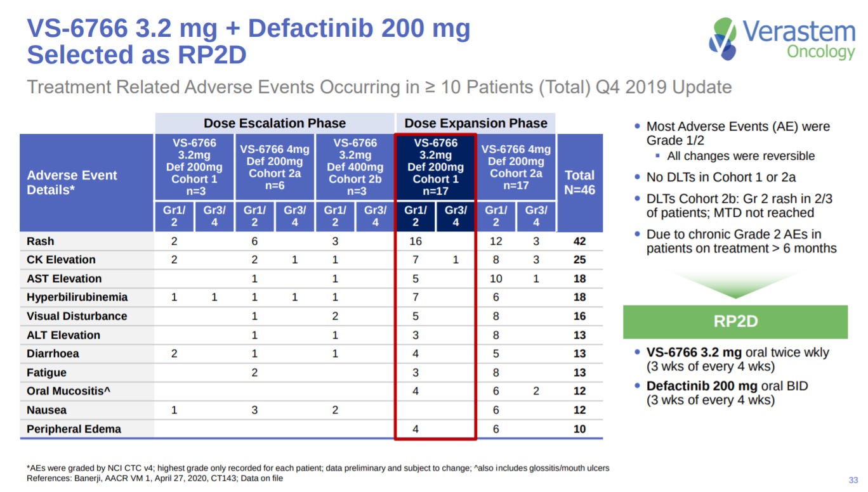The width and height of the screenshot is (868, 492).
Task: Click the 'Cohort 2b n=3' column header
Action: point(355,167)
